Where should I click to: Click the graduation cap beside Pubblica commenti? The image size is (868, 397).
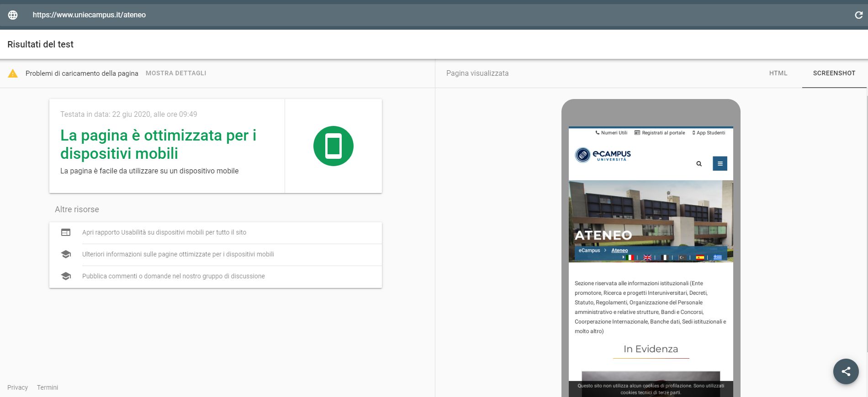click(66, 276)
